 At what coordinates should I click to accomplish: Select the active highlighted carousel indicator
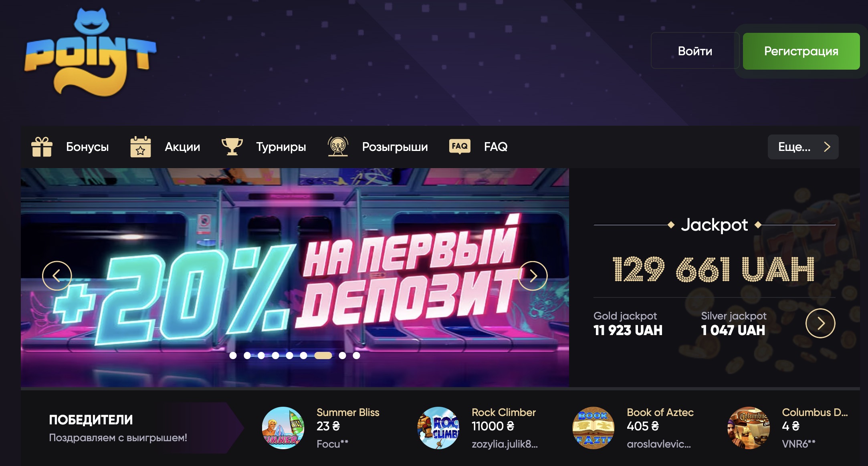(x=323, y=356)
